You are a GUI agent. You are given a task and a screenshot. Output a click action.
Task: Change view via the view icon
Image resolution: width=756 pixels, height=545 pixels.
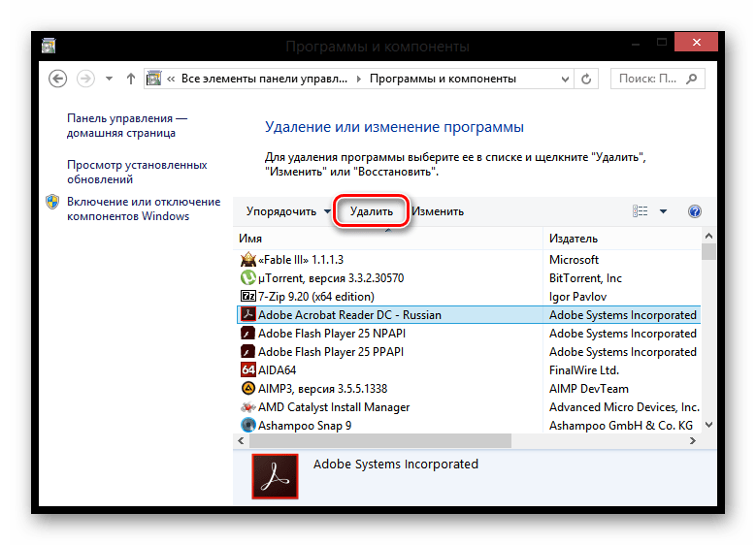click(x=641, y=211)
